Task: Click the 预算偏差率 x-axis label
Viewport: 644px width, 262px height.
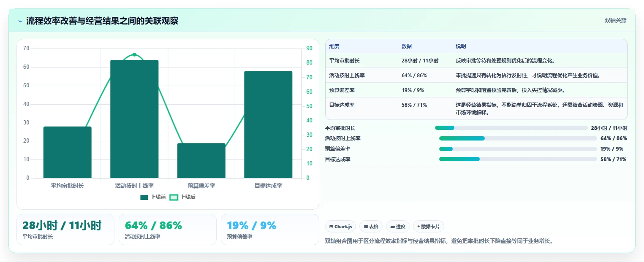Action: click(201, 186)
